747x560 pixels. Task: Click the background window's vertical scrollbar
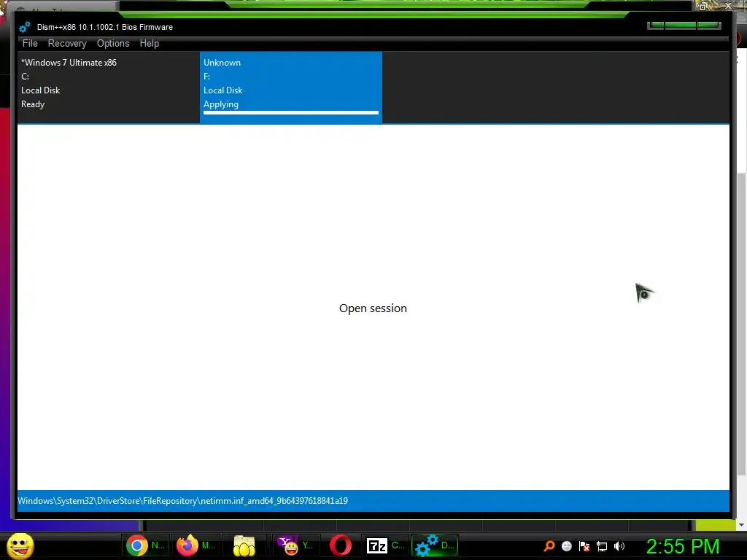[x=741, y=324]
